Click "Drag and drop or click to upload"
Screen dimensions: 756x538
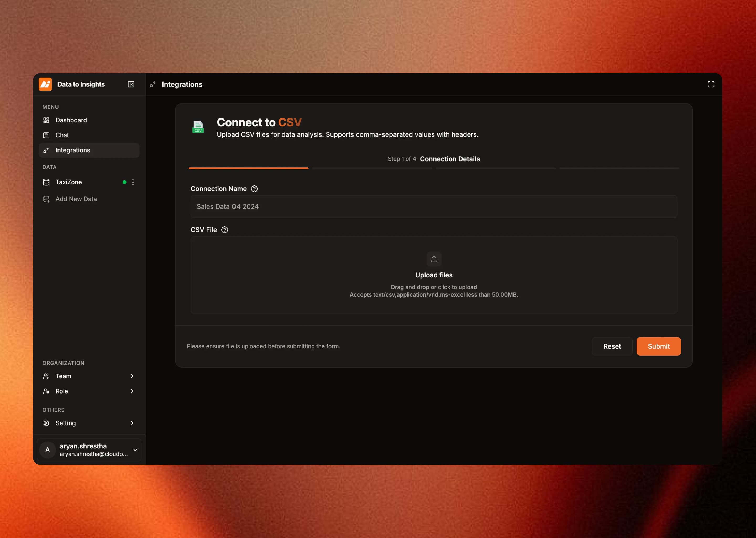tap(434, 287)
